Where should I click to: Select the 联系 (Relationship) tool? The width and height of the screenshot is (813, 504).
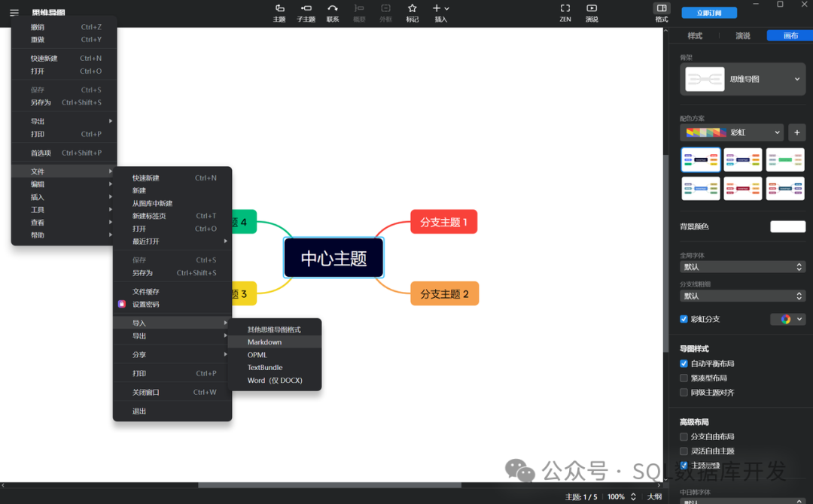[x=332, y=14]
